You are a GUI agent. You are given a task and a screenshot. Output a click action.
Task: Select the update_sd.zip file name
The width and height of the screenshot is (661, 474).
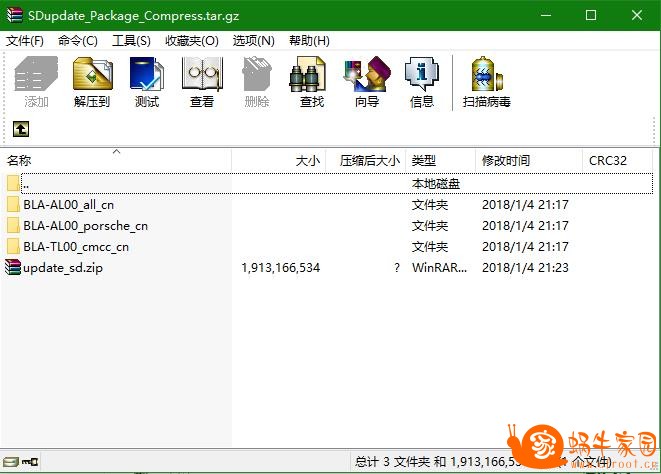click(63, 268)
